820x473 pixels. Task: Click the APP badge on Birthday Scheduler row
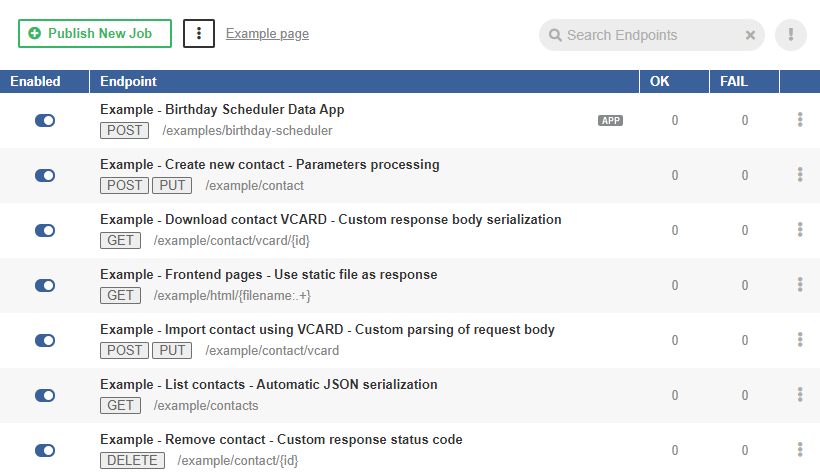tap(610, 121)
